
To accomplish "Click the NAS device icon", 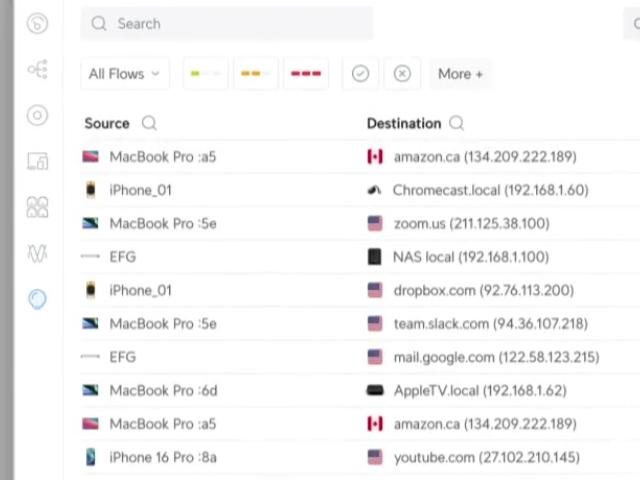I will point(374,257).
